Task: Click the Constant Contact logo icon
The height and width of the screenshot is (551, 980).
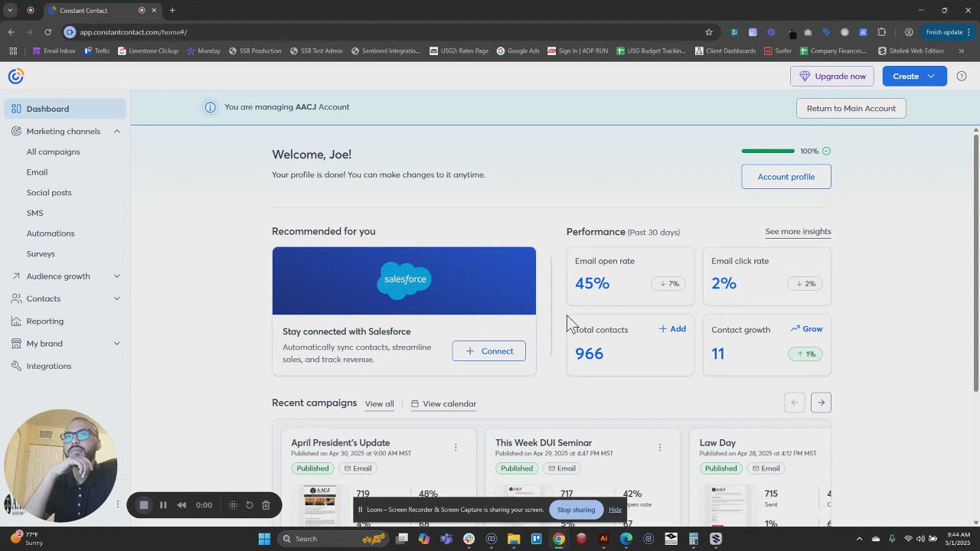Action: point(16,76)
